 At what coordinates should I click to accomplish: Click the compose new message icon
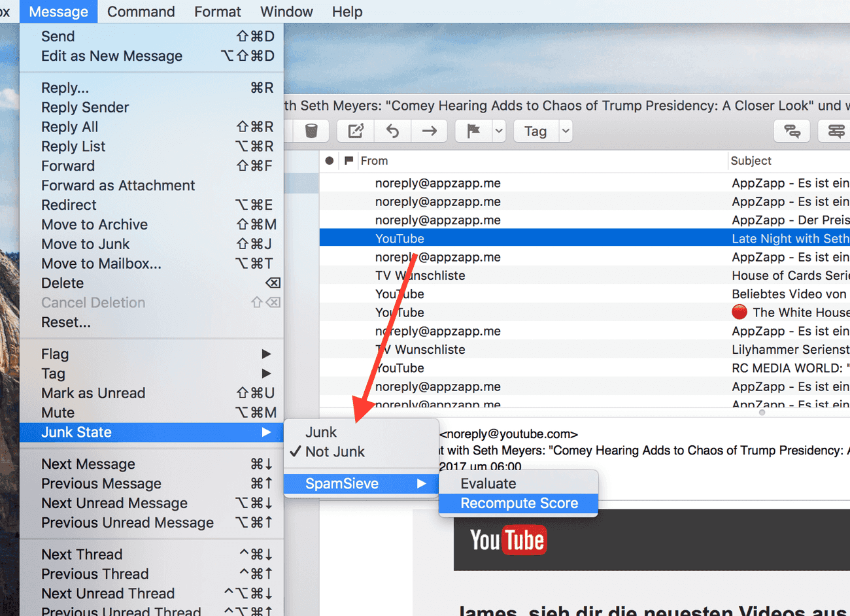coord(355,131)
